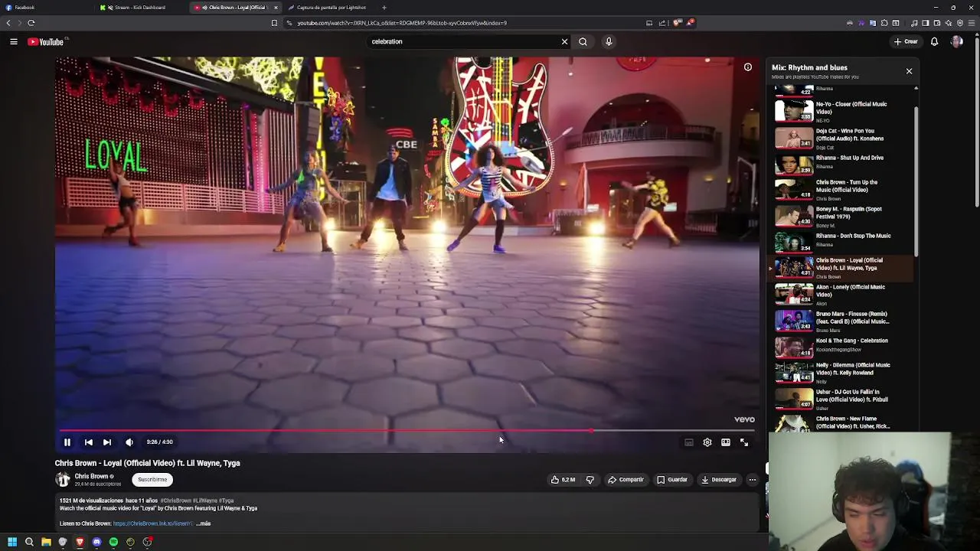Click the #ChrisBrown hashtag
Screen dimensions: 980x551
176,500
